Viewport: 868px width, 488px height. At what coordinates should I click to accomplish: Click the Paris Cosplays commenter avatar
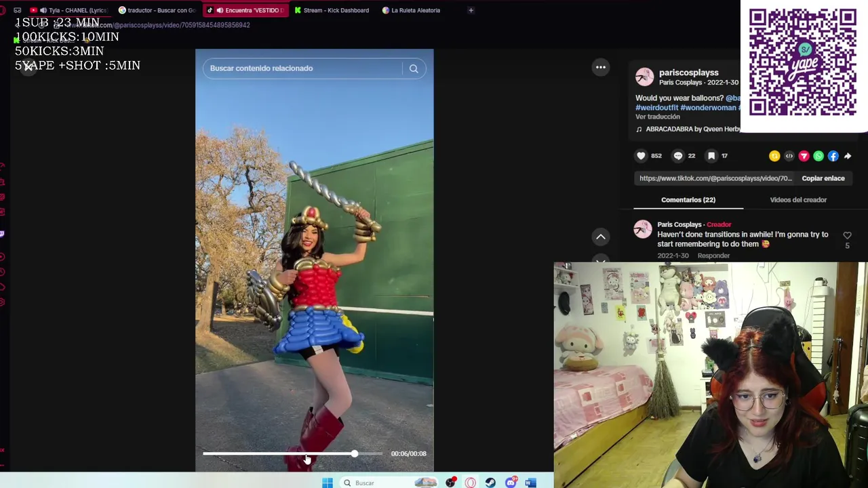[x=643, y=230]
